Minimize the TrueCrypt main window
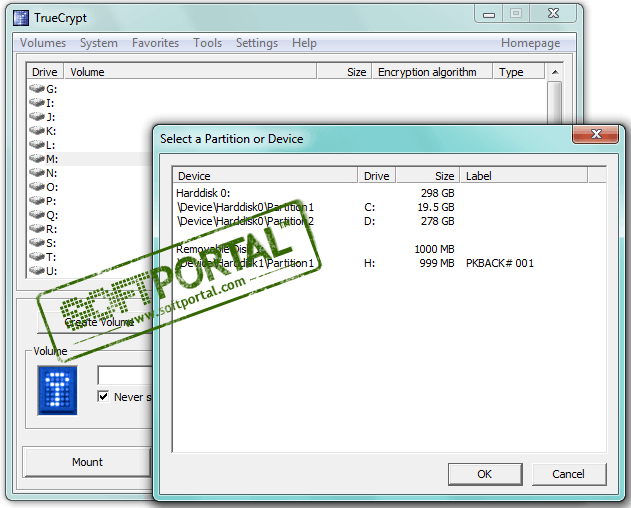The image size is (631, 508). tap(489, 14)
